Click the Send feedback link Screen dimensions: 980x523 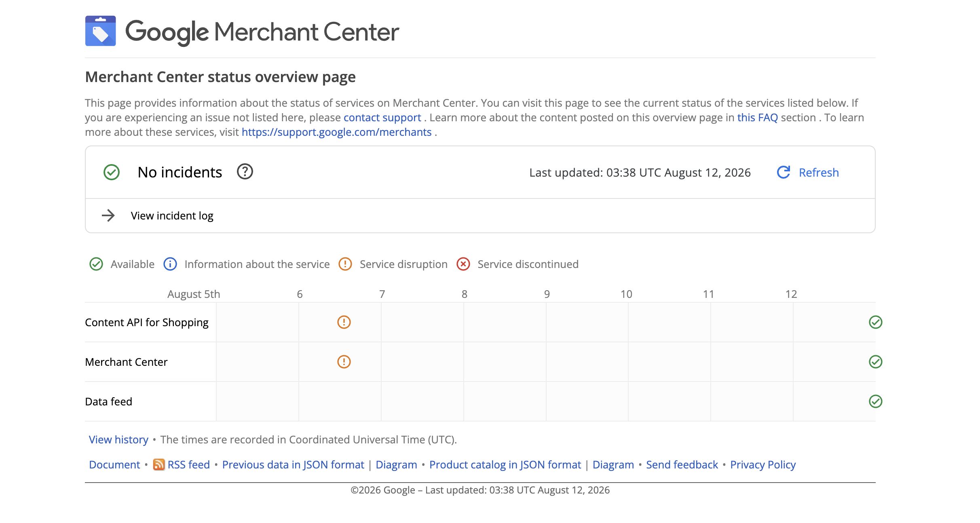click(x=682, y=465)
